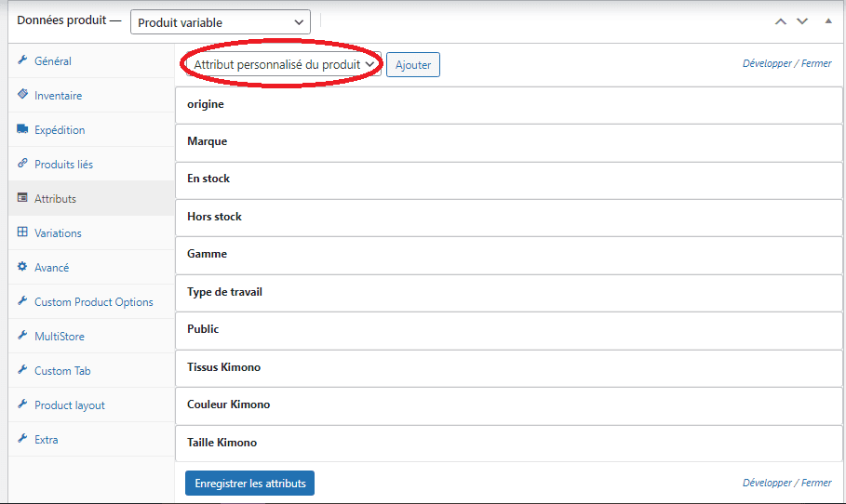This screenshot has width=846, height=504.
Task: Click the bottom Développer link
Action: [767, 483]
